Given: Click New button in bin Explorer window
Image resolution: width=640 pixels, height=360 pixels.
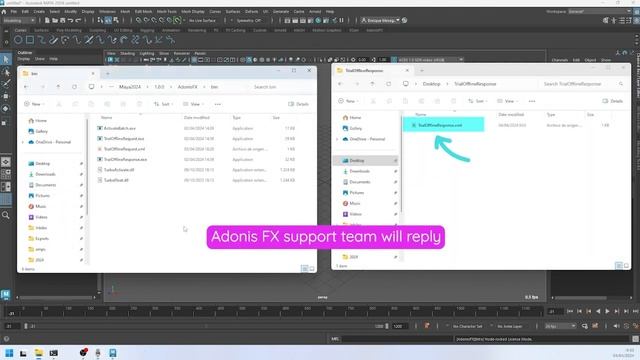Looking at the screenshot, I should coord(34,104).
